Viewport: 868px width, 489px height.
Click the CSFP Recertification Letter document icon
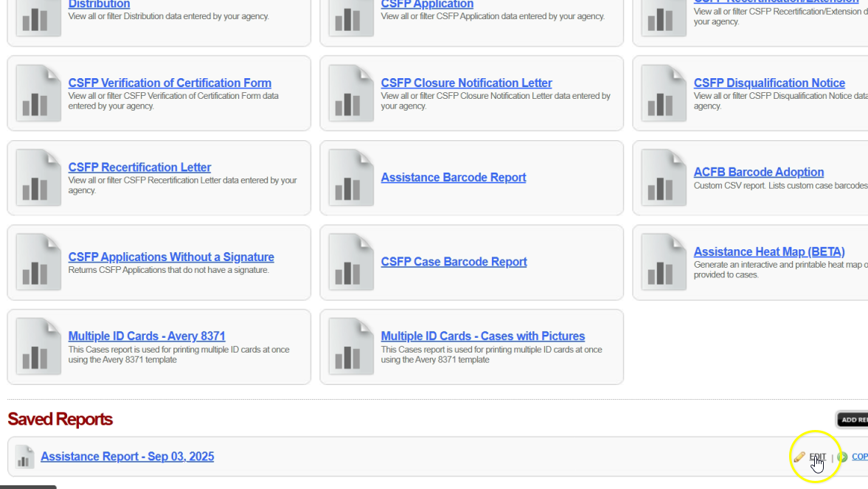tap(38, 178)
